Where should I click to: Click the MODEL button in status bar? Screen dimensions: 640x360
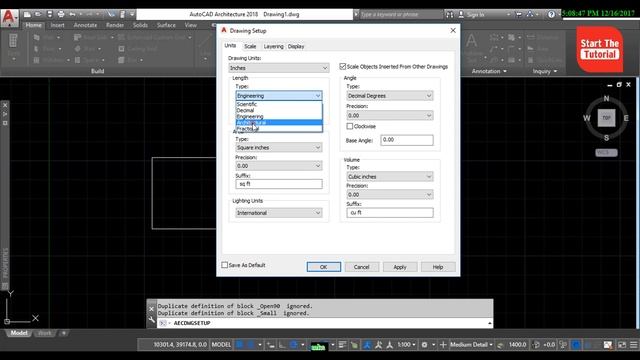click(x=221, y=344)
